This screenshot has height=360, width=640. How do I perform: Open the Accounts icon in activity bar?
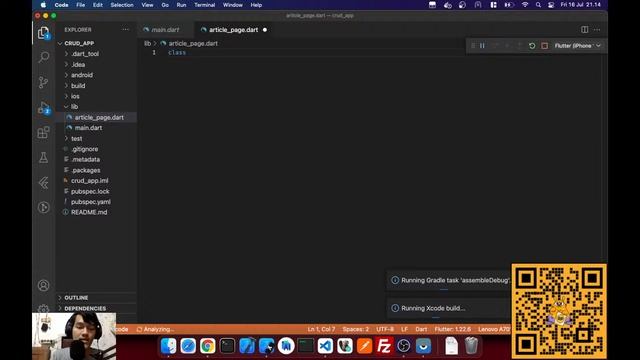tap(43, 285)
